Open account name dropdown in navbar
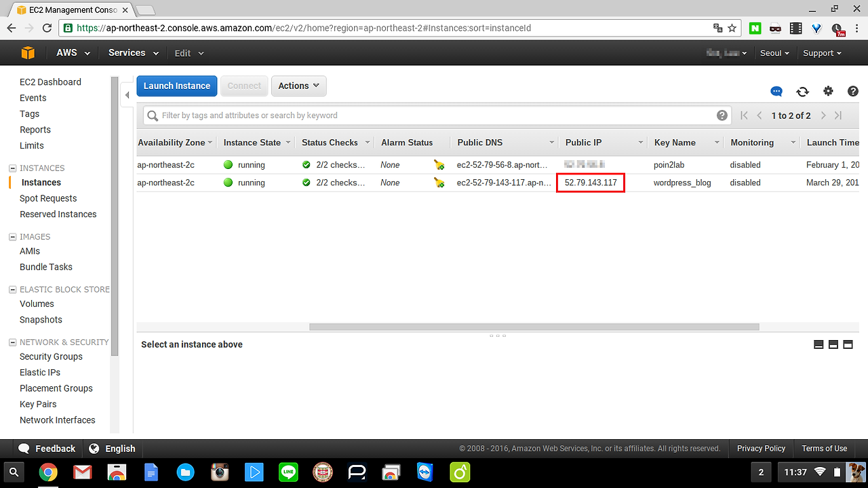868x488 pixels. (726, 53)
